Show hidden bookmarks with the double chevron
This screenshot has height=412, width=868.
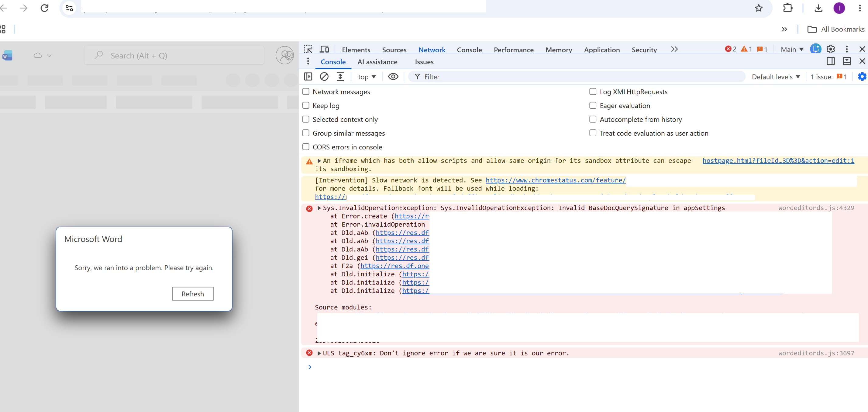point(784,29)
